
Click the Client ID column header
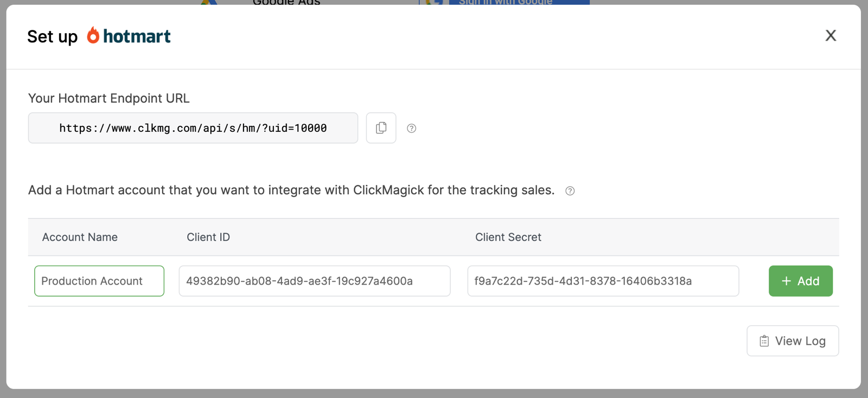208,237
